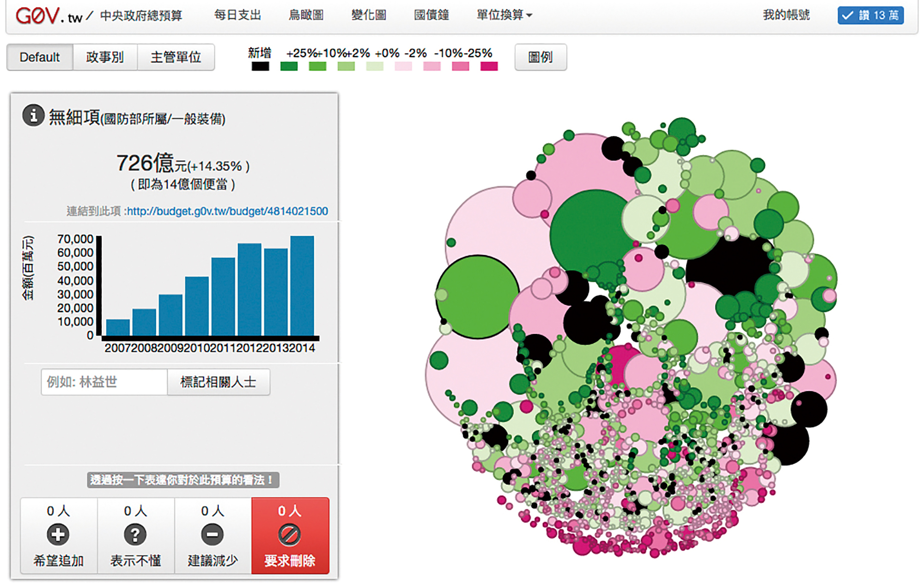Switch grouping to 政事別
This screenshot has height=588, width=924.
tap(105, 57)
